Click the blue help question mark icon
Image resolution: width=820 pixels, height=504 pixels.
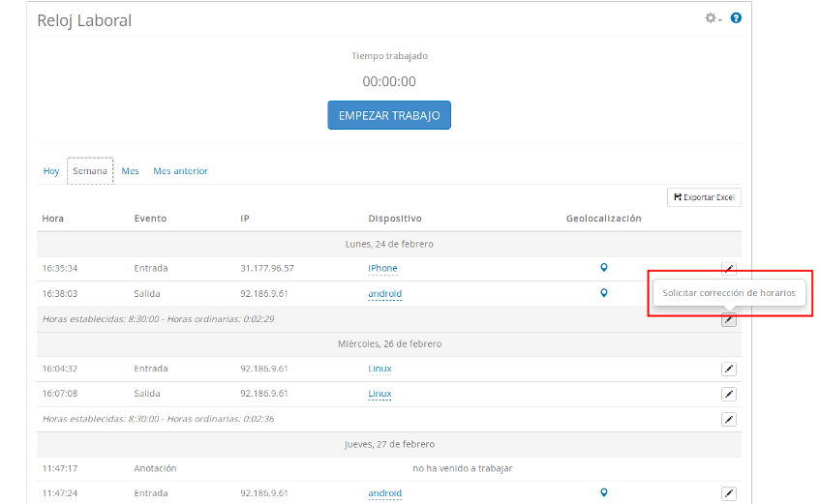click(736, 18)
